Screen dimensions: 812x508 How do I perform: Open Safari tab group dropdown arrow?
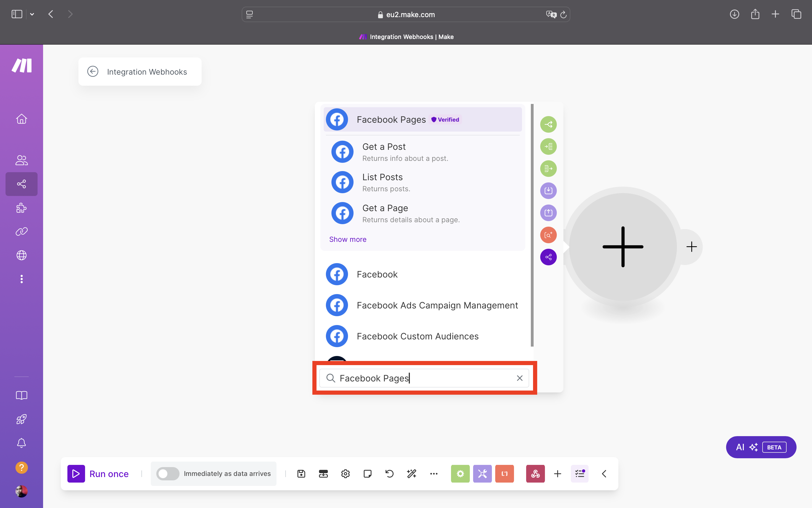pos(32,14)
